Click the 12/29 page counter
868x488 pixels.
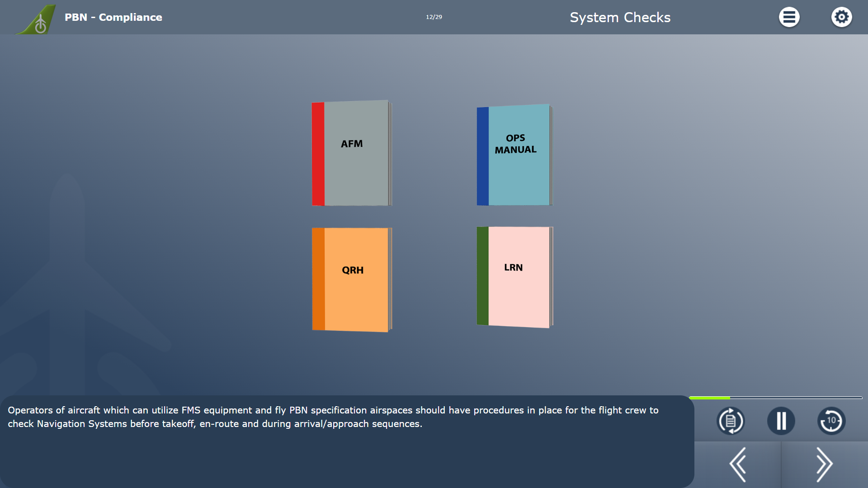(x=434, y=17)
